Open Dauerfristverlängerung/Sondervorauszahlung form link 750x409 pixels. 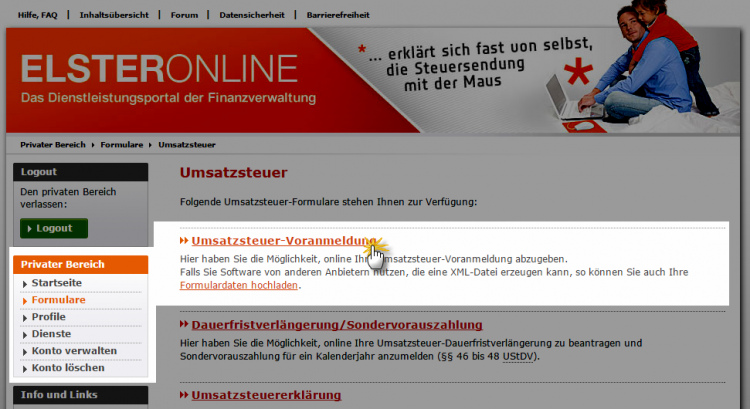click(336, 325)
